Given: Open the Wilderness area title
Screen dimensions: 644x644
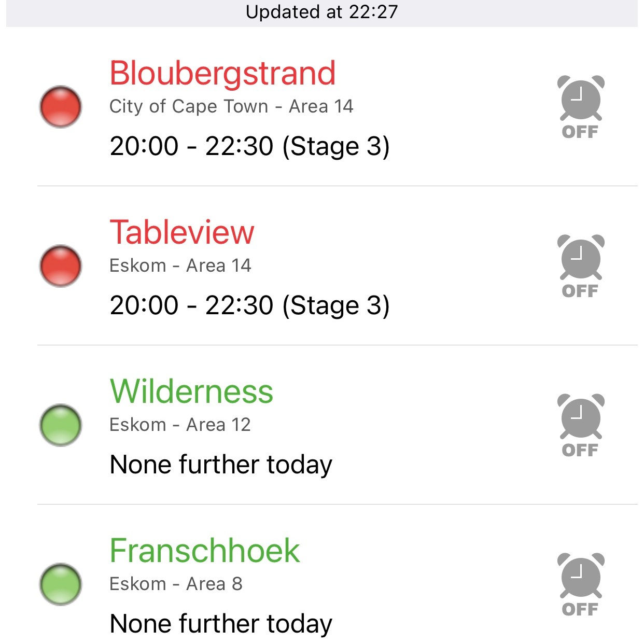Looking at the screenshot, I should click(191, 391).
